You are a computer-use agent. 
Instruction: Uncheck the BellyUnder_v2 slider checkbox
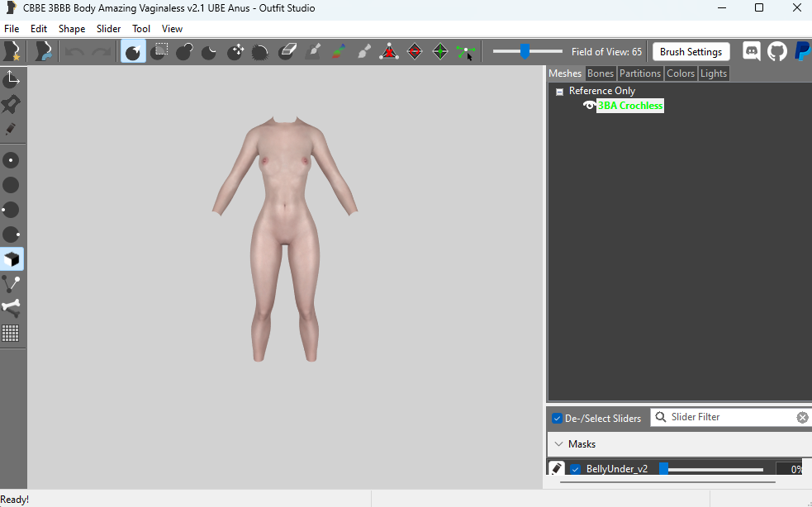coord(575,469)
